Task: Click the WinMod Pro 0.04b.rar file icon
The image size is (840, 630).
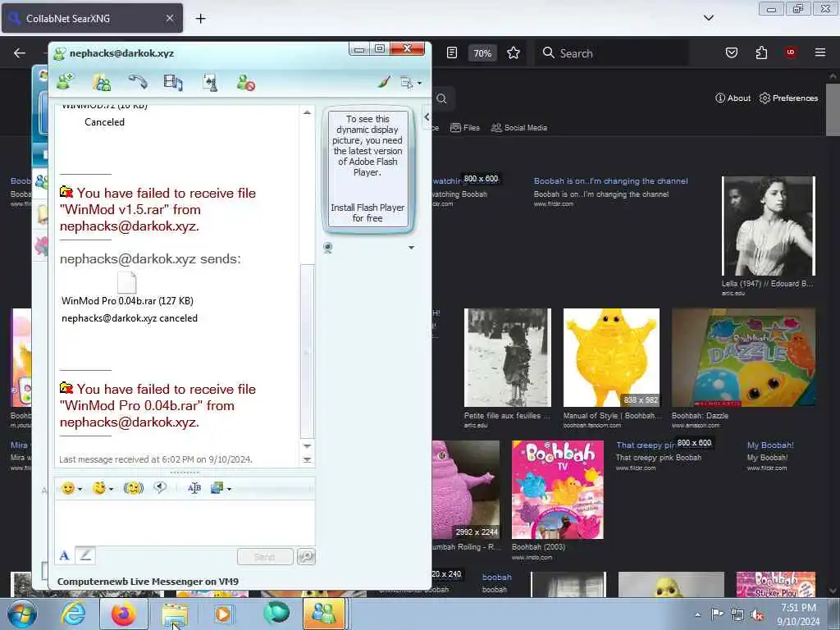Action: pyautogui.click(x=127, y=282)
